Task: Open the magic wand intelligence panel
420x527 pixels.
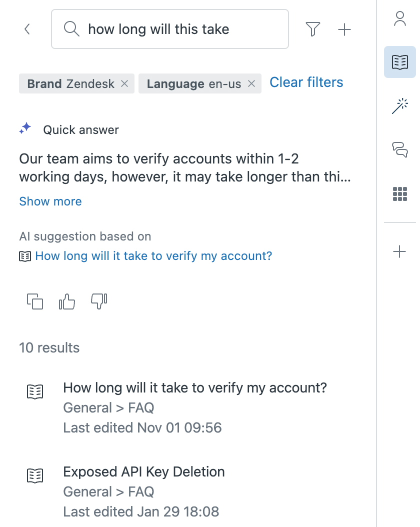Action: tap(400, 106)
